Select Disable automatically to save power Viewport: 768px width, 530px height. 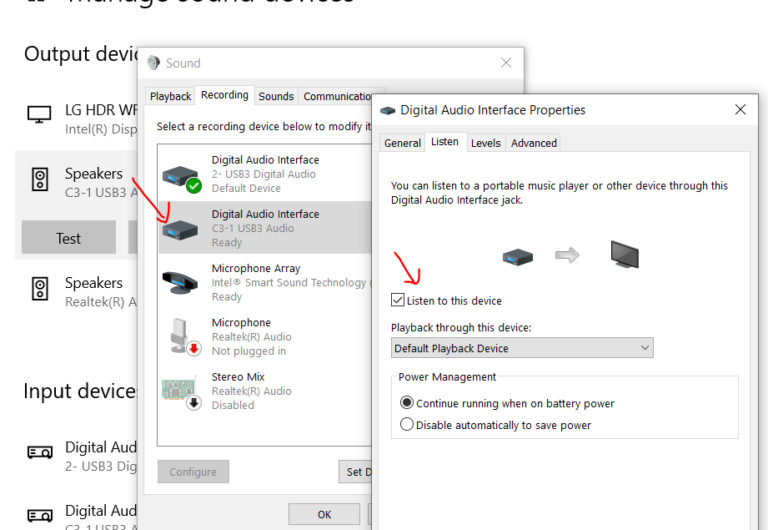tap(406, 425)
